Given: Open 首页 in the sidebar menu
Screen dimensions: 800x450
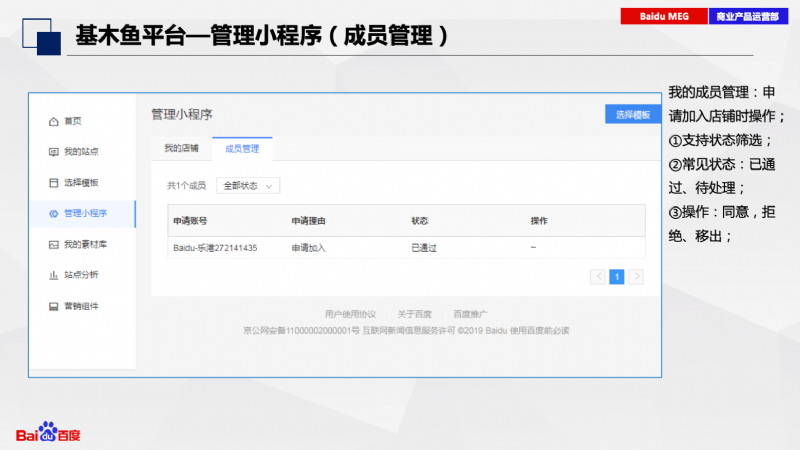Looking at the screenshot, I should pos(72,121).
